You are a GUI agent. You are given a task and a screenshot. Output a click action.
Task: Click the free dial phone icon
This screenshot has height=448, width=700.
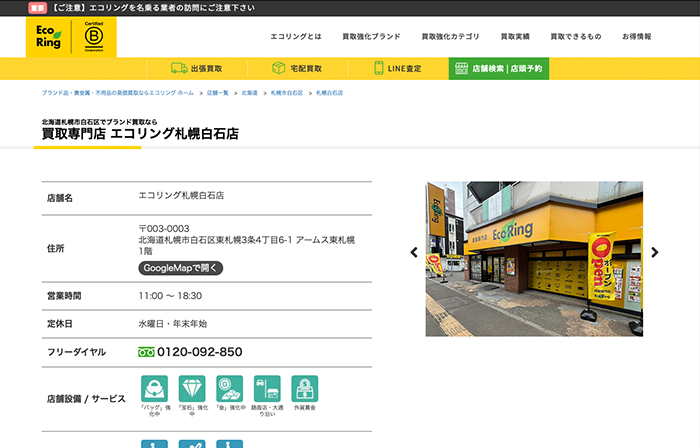pos(146,352)
